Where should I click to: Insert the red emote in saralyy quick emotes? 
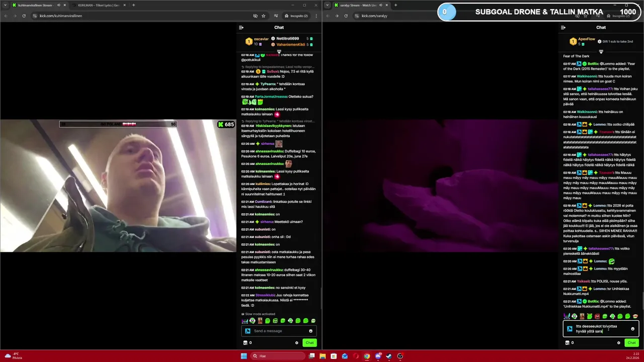[597, 316]
